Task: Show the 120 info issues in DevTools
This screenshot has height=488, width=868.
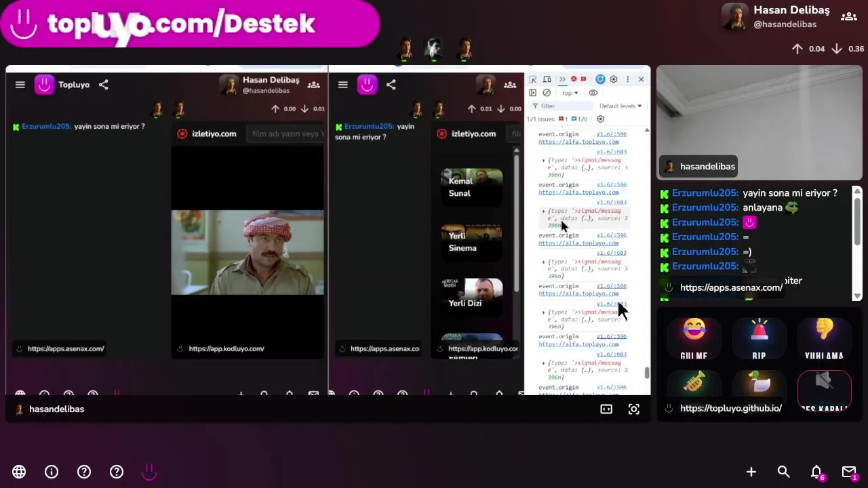Action: tap(580, 119)
